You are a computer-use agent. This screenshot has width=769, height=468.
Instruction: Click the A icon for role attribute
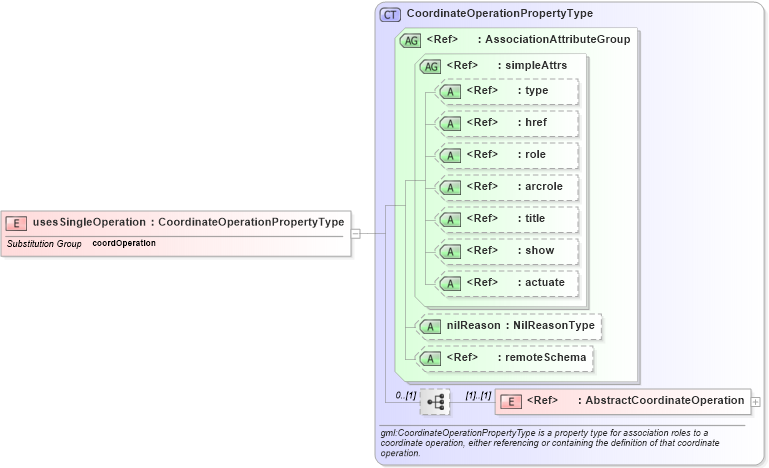[450, 156]
